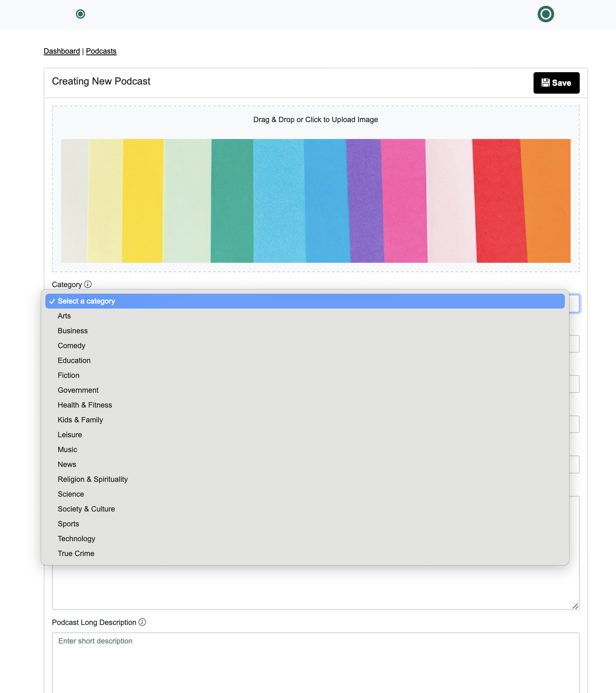Choose True Crime category option
This screenshot has width=616, height=693.
305,554
